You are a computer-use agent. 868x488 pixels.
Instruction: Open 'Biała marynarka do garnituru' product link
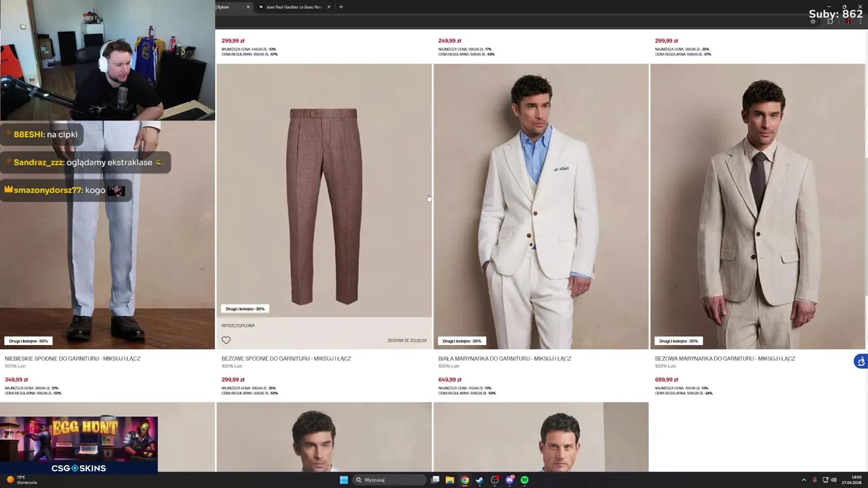coord(505,359)
